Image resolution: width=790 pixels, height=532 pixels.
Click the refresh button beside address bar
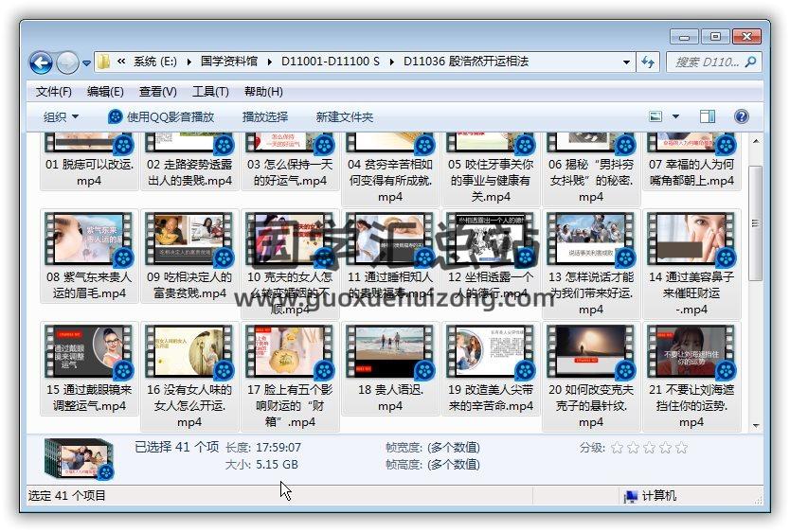pos(649,62)
